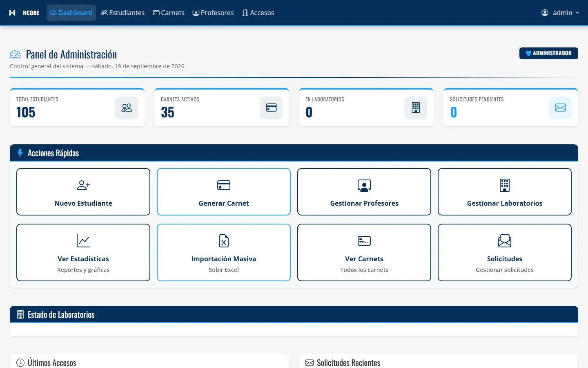
Task: Click the En Laboratorios count 0
Action: (x=309, y=112)
